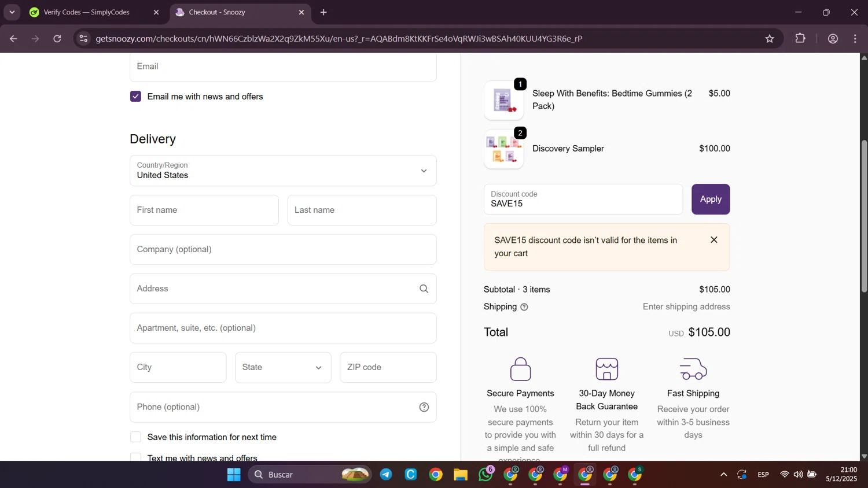Open the tab search dropdown arrow
The height and width of the screenshot is (488, 868).
point(12,12)
